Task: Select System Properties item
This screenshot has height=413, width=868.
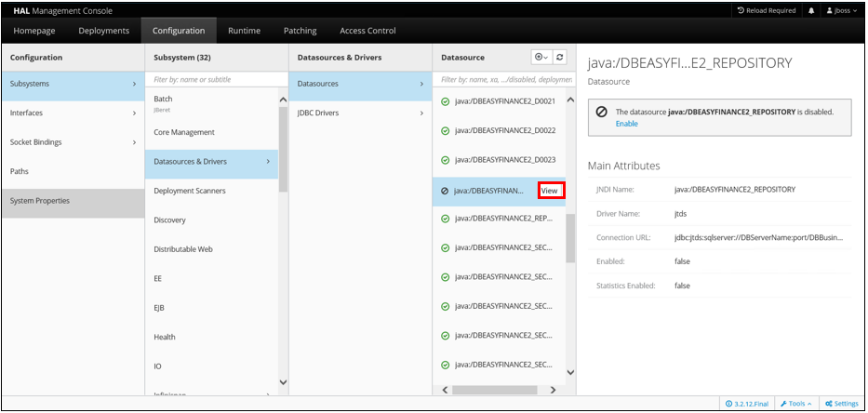Action: tap(73, 201)
